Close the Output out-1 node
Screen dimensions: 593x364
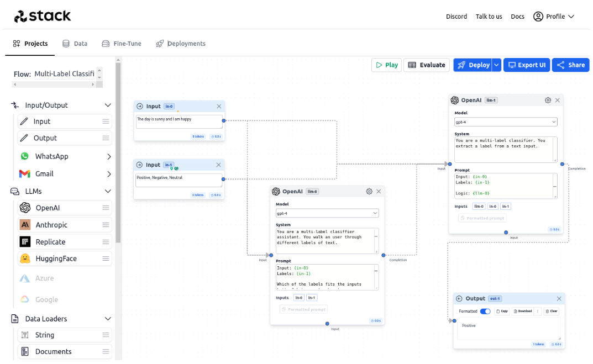559,299
